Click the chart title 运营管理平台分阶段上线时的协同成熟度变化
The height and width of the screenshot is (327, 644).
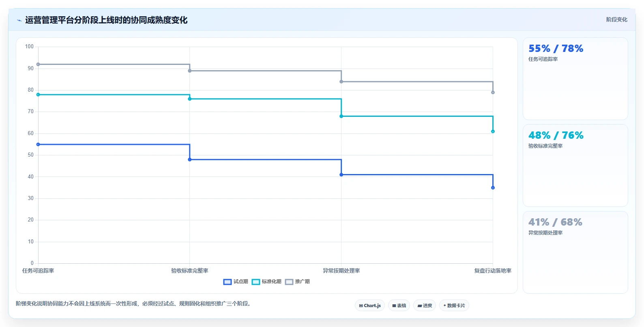pyautogui.click(x=106, y=20)
